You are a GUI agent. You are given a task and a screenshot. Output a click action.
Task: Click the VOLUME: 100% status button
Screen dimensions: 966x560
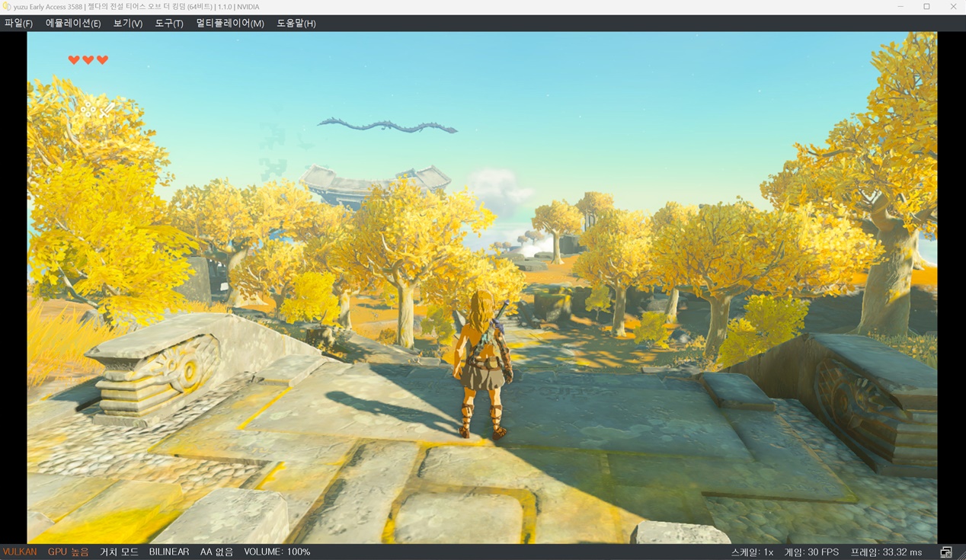pyautogui.click(x=277, y=552)
